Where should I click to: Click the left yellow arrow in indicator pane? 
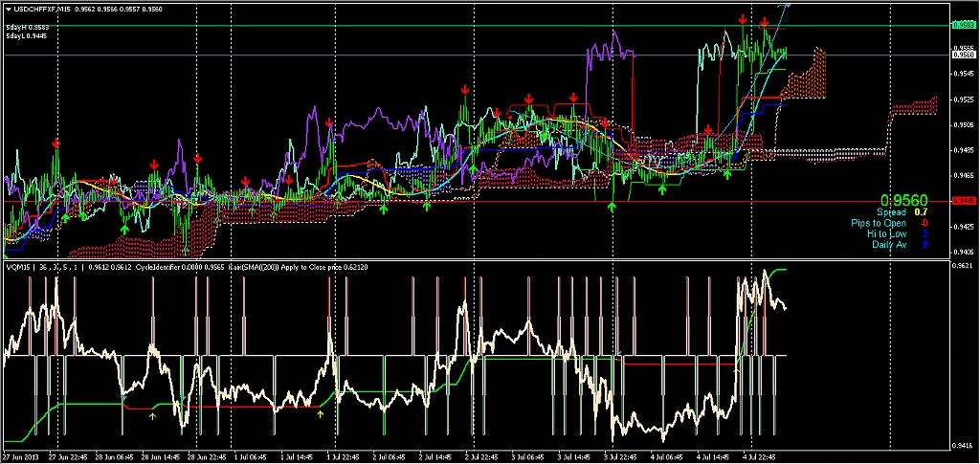coord(153,414)
